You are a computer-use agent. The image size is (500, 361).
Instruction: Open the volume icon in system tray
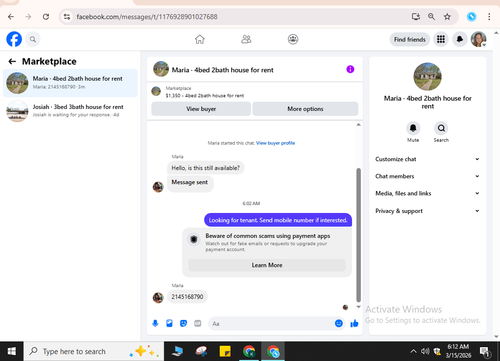(x=425, y=351)
